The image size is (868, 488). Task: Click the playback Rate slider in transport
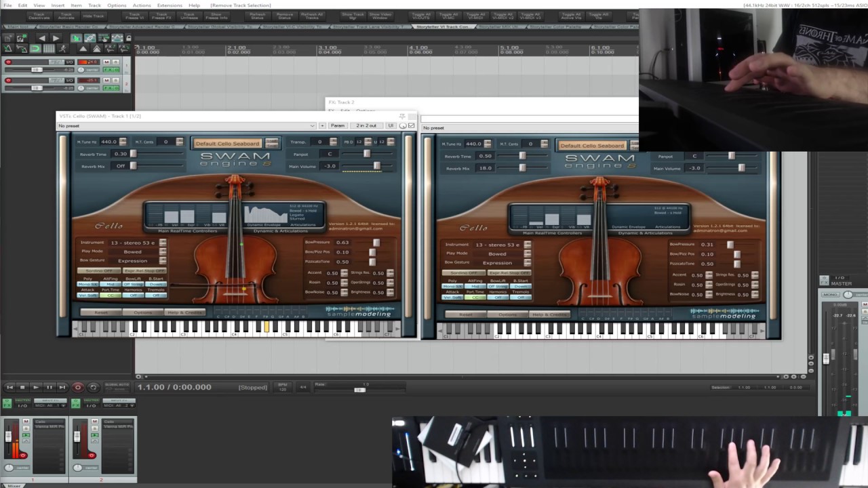tap(360, 390)
